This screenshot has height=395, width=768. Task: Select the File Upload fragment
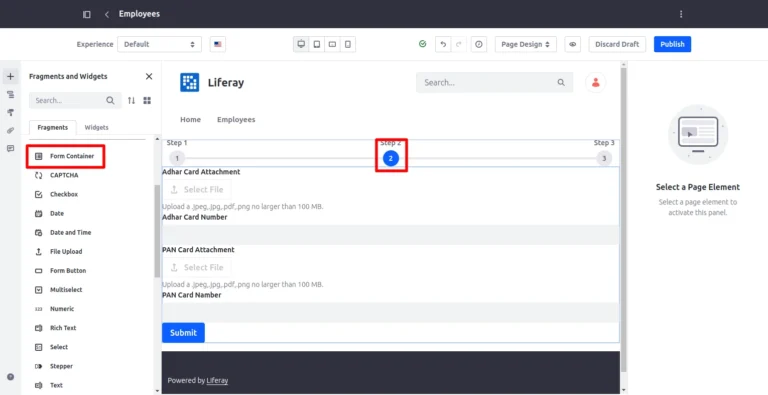coord(65,252)
